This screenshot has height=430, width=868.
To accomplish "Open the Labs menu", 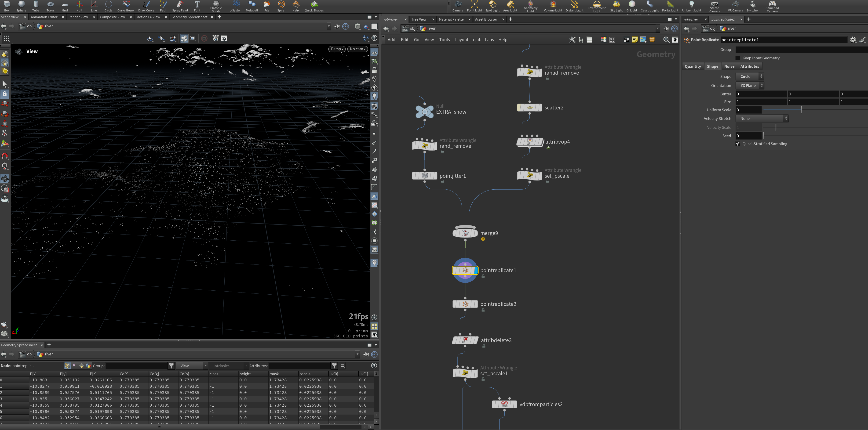I will [489, 40].
